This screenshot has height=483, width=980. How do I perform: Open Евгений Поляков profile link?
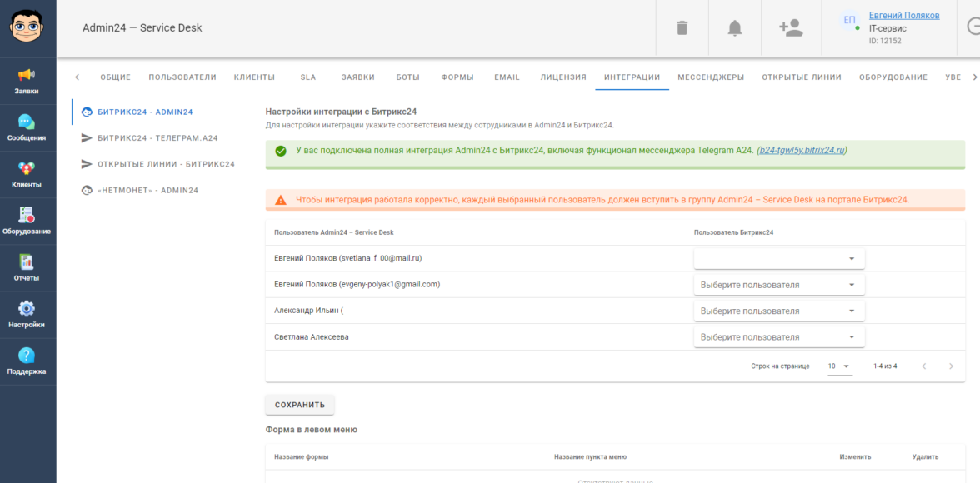tap(903, 15)
